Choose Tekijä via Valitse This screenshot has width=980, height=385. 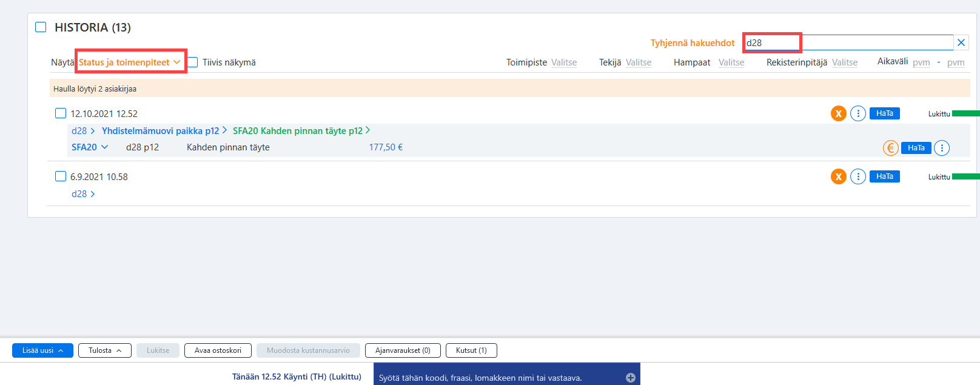(639, 62)
